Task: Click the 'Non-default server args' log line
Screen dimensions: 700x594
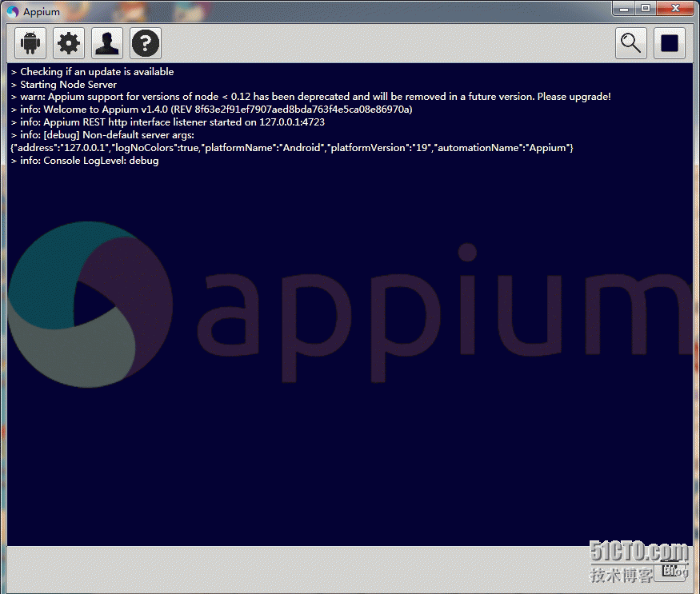Action: [x=102, y=135]
